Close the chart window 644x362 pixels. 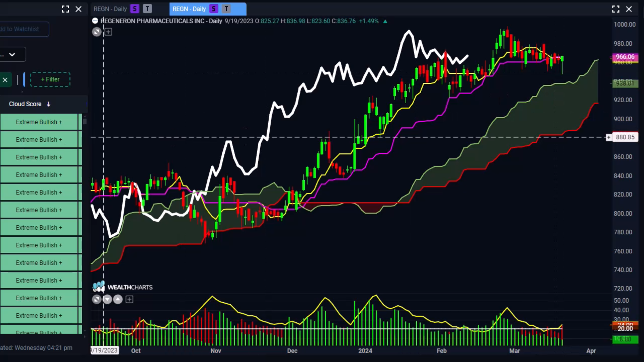click(x=629, y=9)
